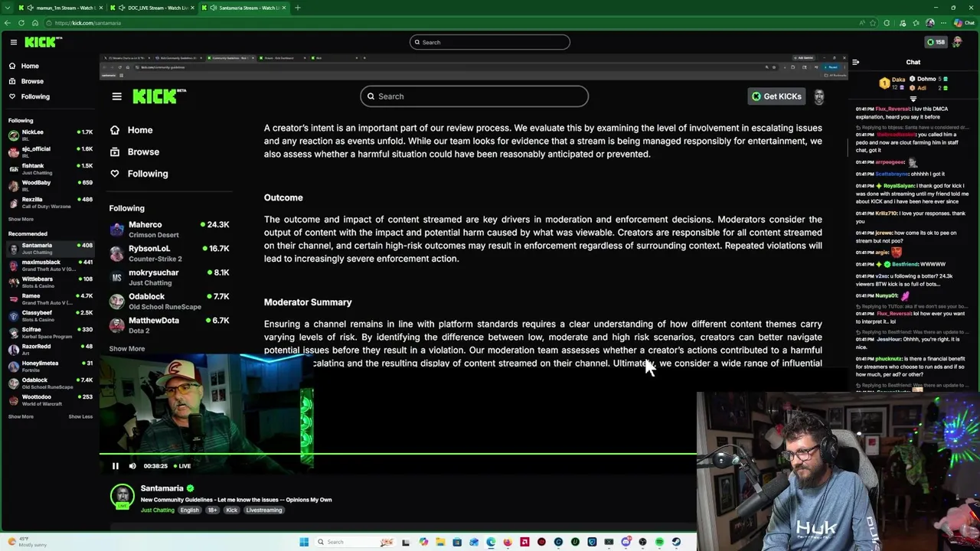Open the Kick hamburger menu in outer page
The height and width of the screenshot is (551, 980).
[x=13, y=42]
